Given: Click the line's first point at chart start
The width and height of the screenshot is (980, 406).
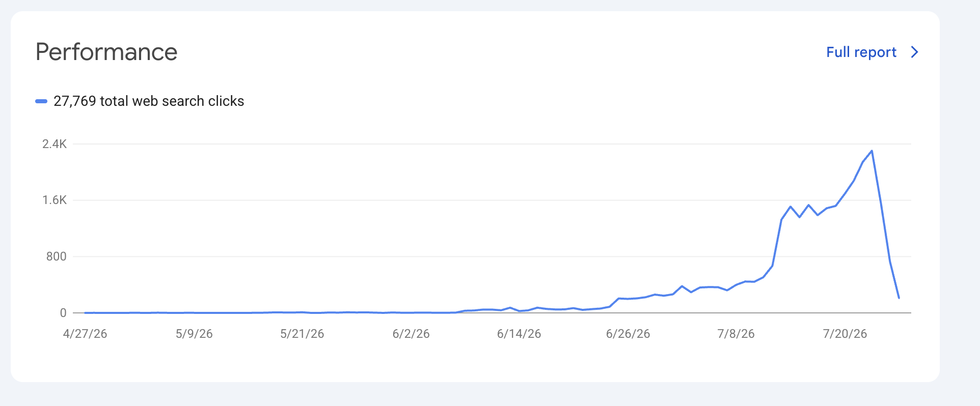Looking at the screenshot, I should [x=85, y=313].
